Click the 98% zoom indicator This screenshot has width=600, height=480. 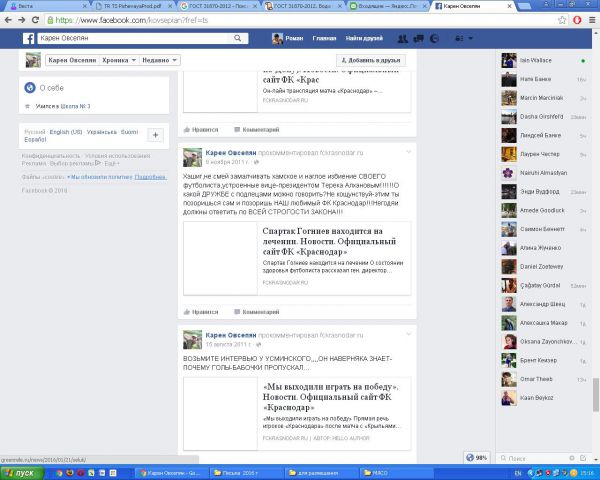(x=477, y=457)
